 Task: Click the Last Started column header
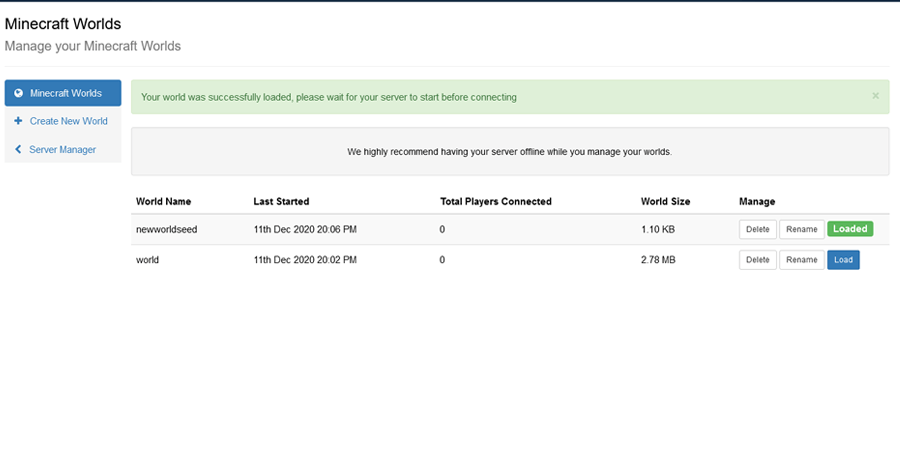281,201
